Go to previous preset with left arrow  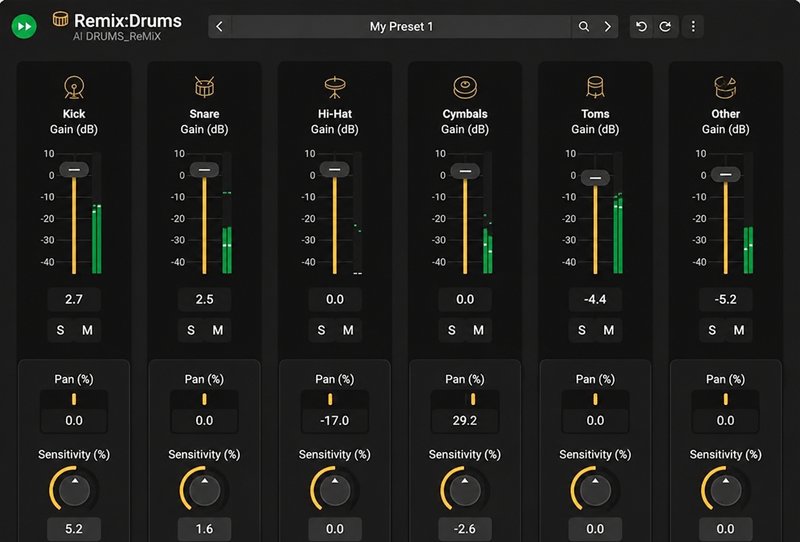point(219,27)
